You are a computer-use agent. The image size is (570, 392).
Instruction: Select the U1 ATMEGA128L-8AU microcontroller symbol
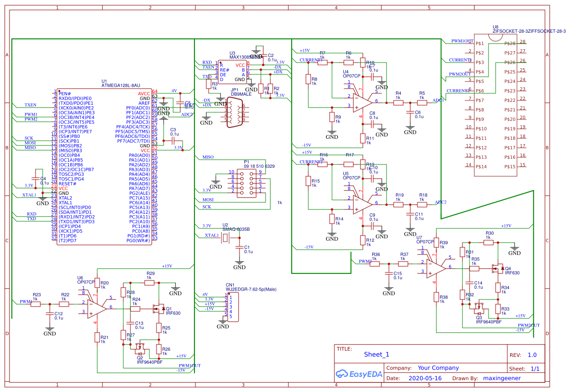[104, 166]
